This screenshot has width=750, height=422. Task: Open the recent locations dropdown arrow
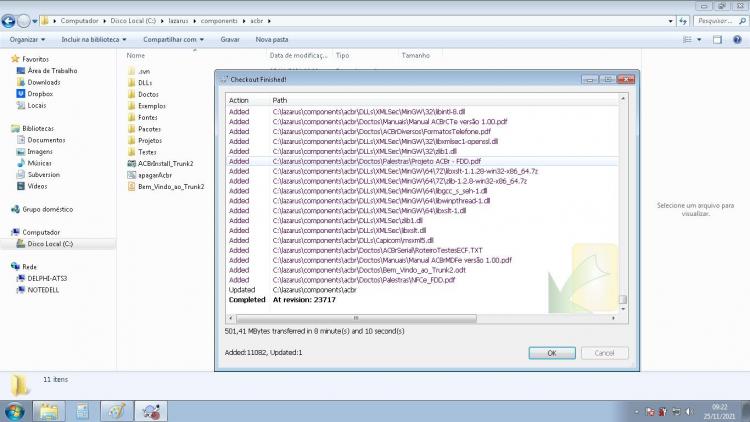pyautogui.click(x=35, y=21)
